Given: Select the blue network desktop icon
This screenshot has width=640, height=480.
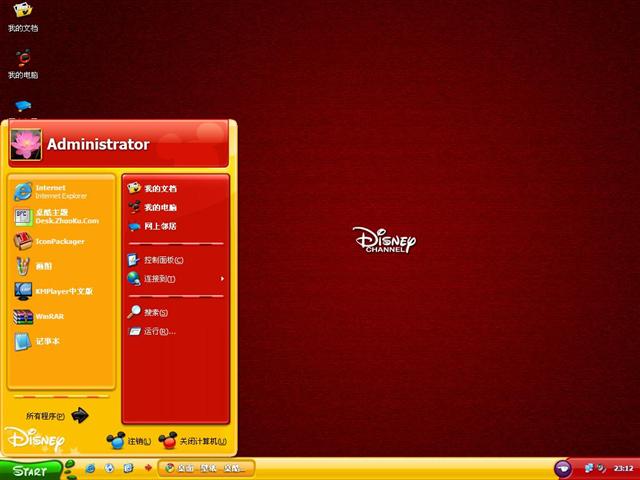Looking at the screenshot, I should (23, 107).
